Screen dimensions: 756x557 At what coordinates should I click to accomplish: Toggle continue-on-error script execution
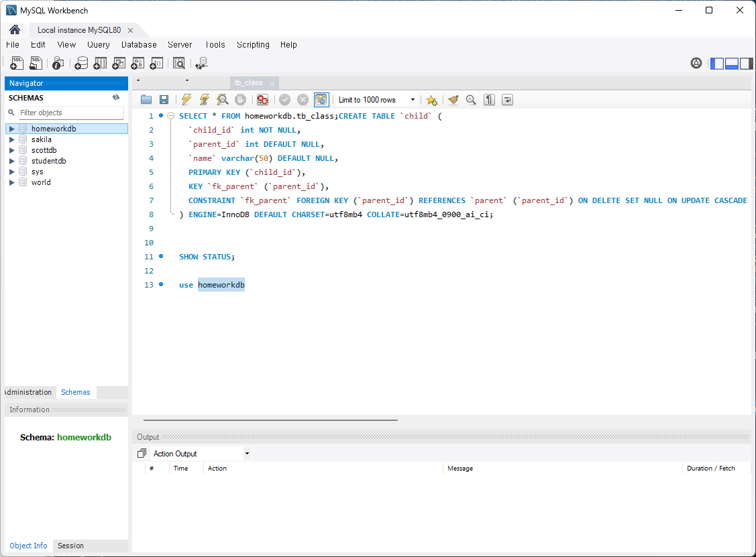tap(262, 100)
